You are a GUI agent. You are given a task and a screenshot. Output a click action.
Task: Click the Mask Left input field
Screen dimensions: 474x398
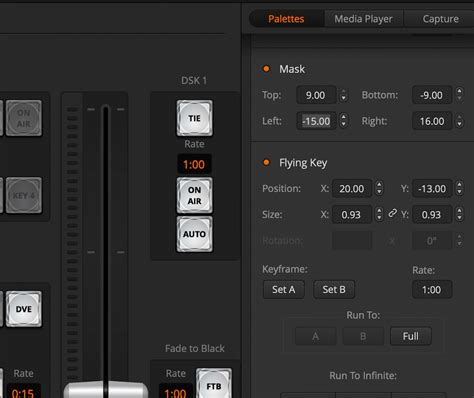[316, 121]
